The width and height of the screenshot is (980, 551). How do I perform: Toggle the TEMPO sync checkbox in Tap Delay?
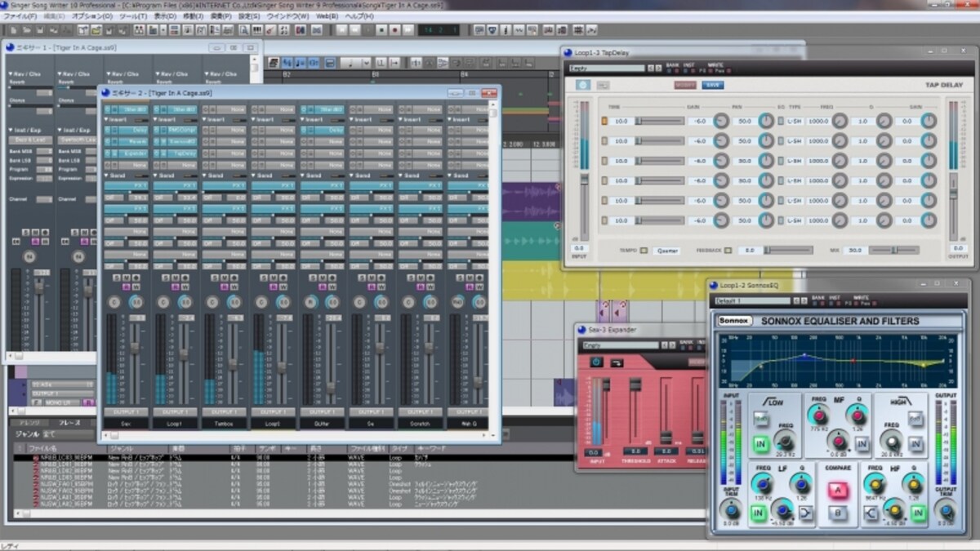point(644,251)
